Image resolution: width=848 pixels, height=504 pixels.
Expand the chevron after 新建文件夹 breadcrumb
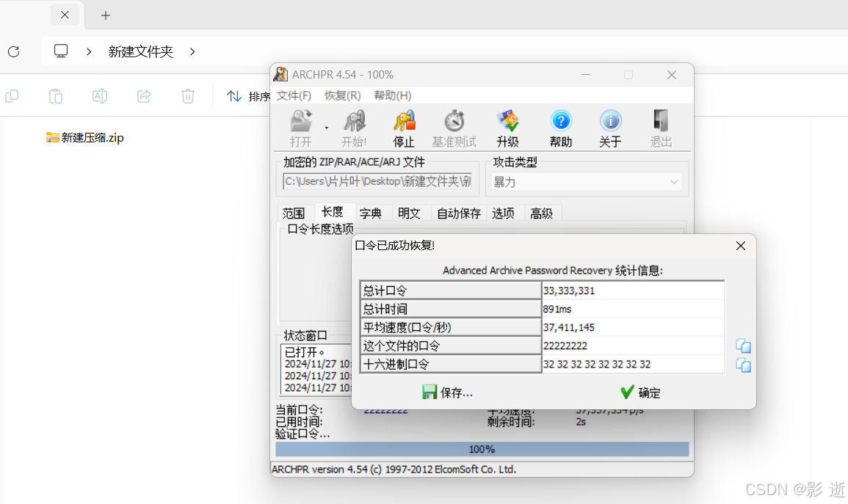(x=192, y=52)
